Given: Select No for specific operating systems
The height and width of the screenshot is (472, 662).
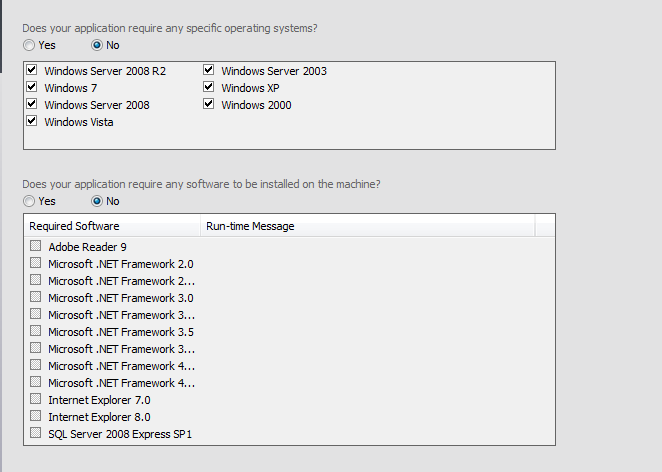Looking at the screenshot, I should [x=97, y=45].
